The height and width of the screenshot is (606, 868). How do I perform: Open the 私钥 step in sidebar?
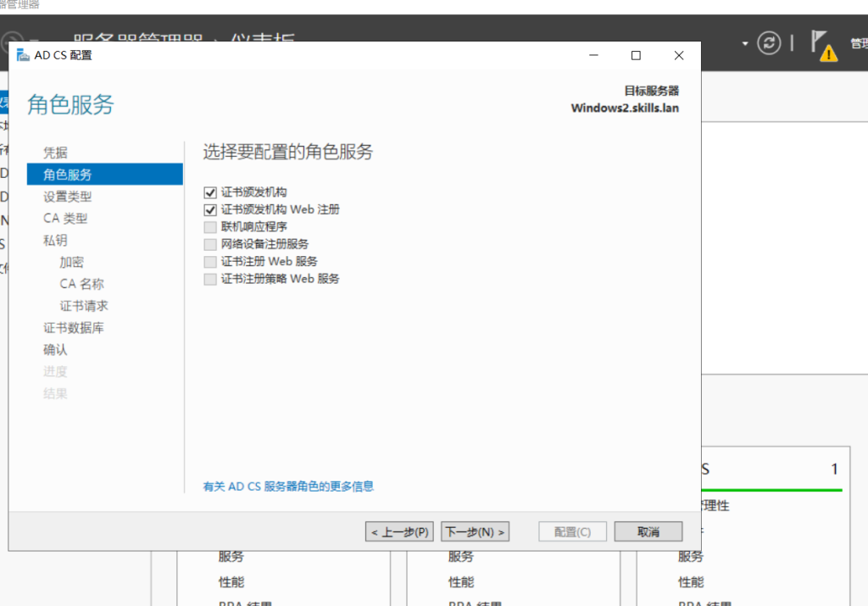[x=56, y=241]
